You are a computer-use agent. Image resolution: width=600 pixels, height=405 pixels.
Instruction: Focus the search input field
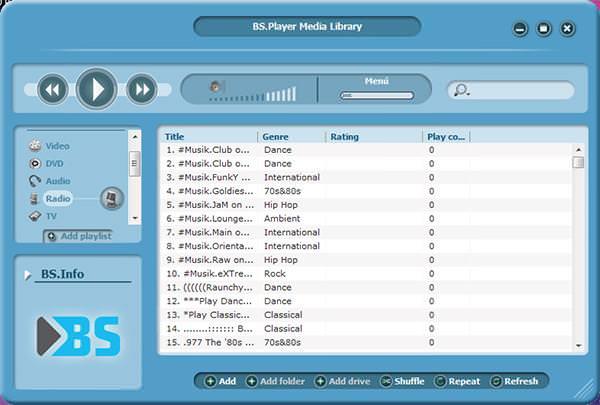[x=511, y=90]
